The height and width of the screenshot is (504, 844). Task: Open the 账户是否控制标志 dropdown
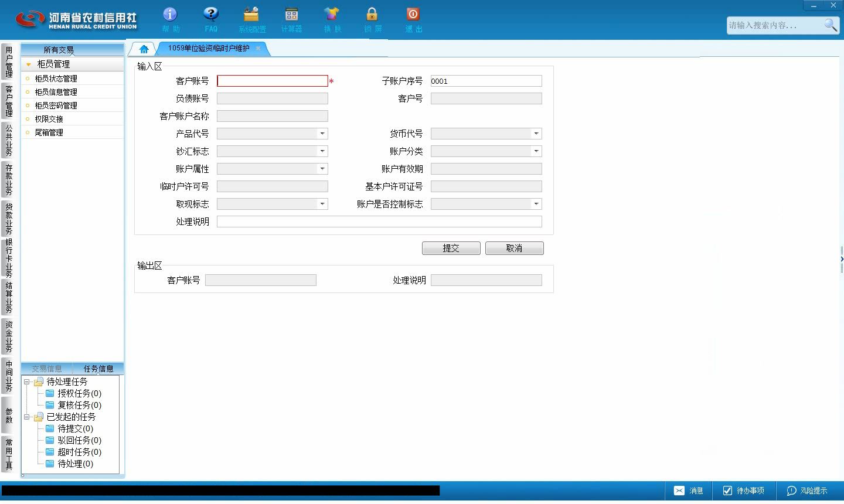[536, 204]
